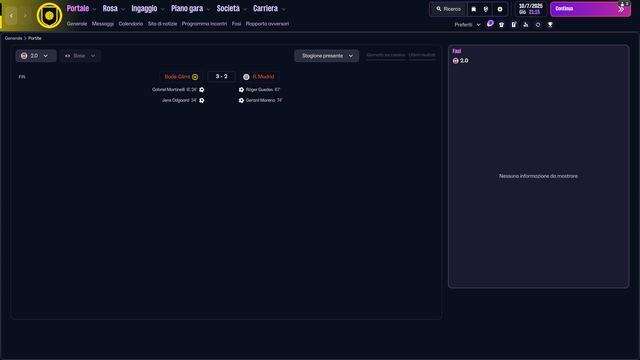The height and width of the screenshot is (360, 640).
Task: Switch to the Messaggi sub-tab
Action: pyautogui.click(x=103, y=24)
